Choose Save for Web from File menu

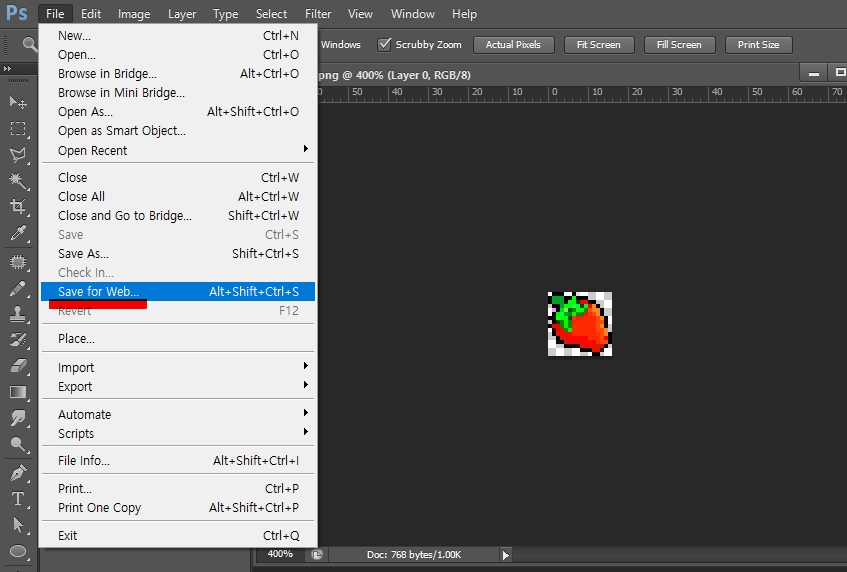[x=177, y=292]
